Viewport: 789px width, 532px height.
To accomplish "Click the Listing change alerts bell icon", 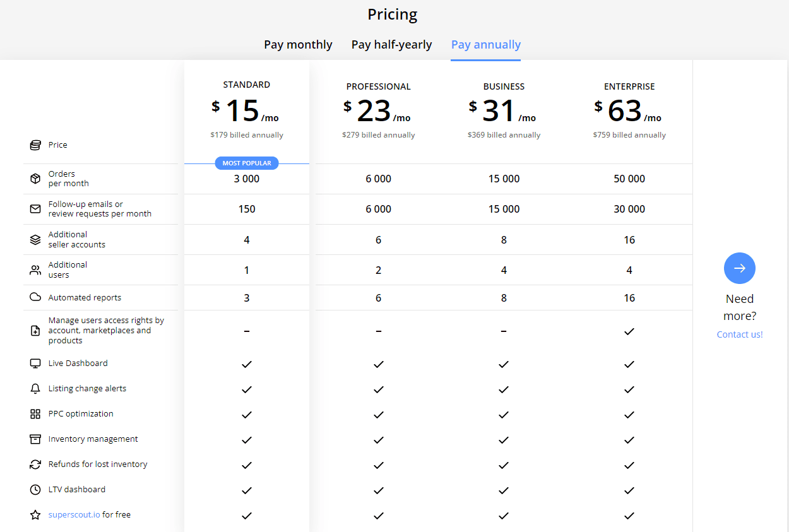I will coord(35,389).
